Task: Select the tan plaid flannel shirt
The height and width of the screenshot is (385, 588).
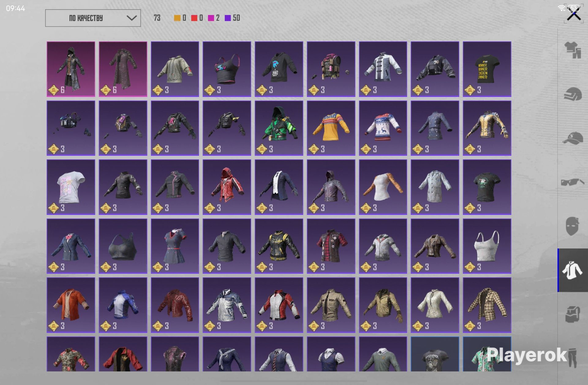Action: [487, 305]
